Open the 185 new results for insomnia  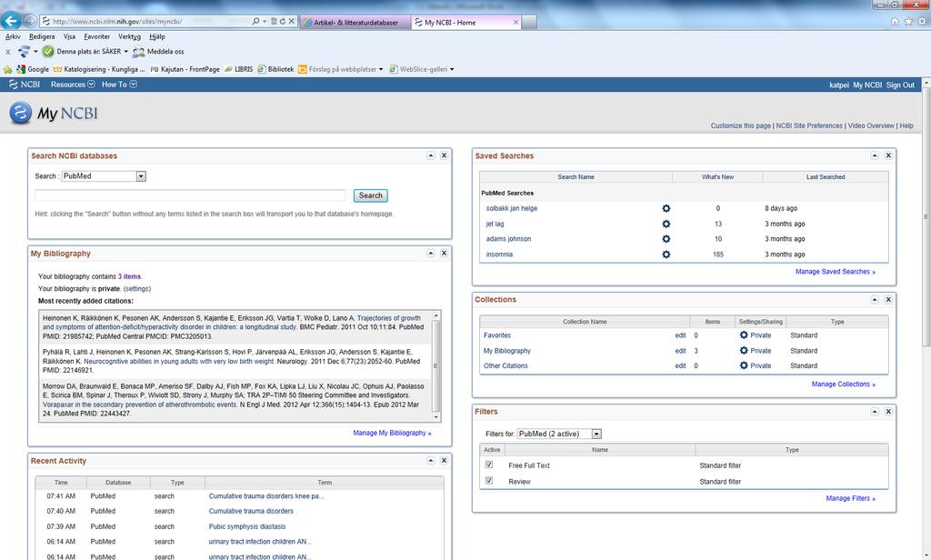(x=718, y=255)
